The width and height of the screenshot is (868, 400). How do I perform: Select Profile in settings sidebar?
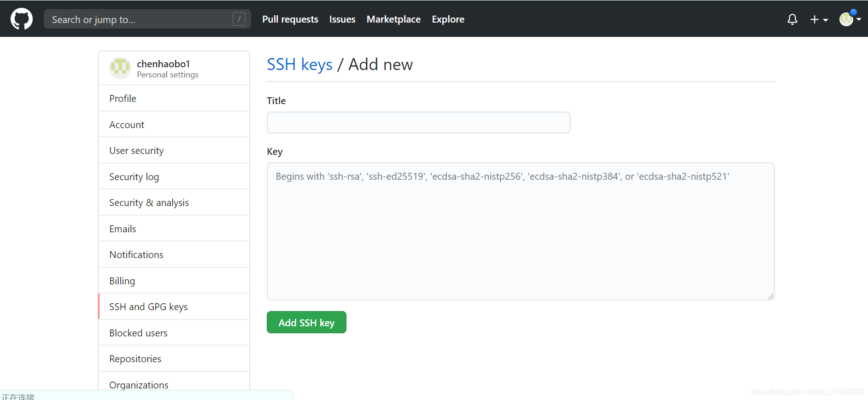[x=174, y=98]
